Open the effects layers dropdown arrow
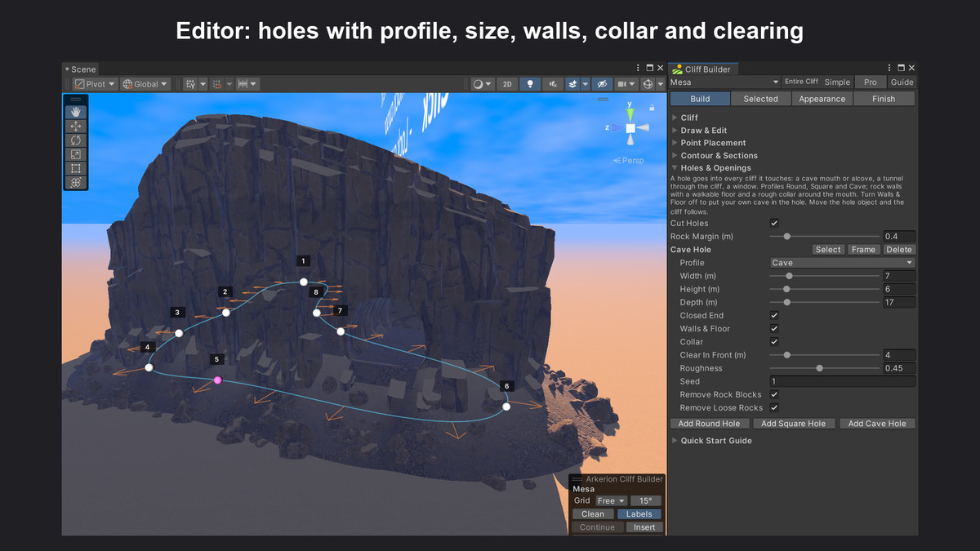980x551 pixels. [585, 84]
